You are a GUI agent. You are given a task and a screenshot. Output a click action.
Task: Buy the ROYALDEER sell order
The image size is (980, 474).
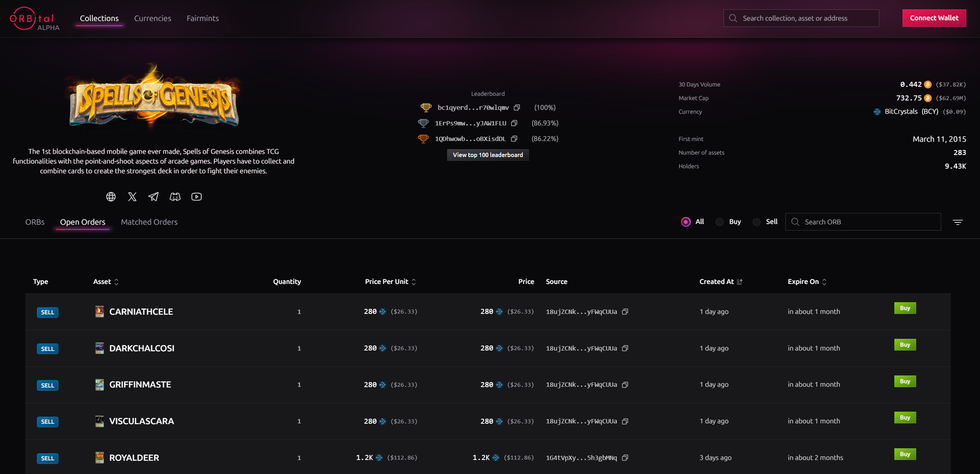click(905, 454)
